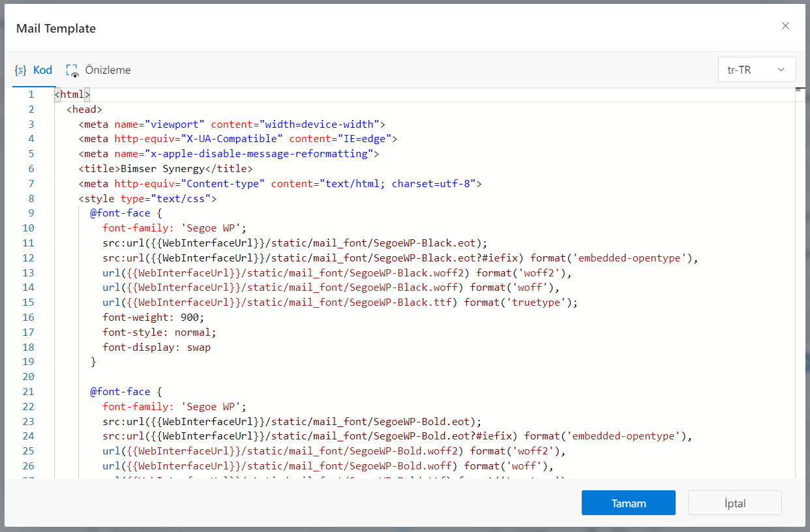Click the style type="text/css" tag
The height and width of the screenshot is (532, 810).
147,199
